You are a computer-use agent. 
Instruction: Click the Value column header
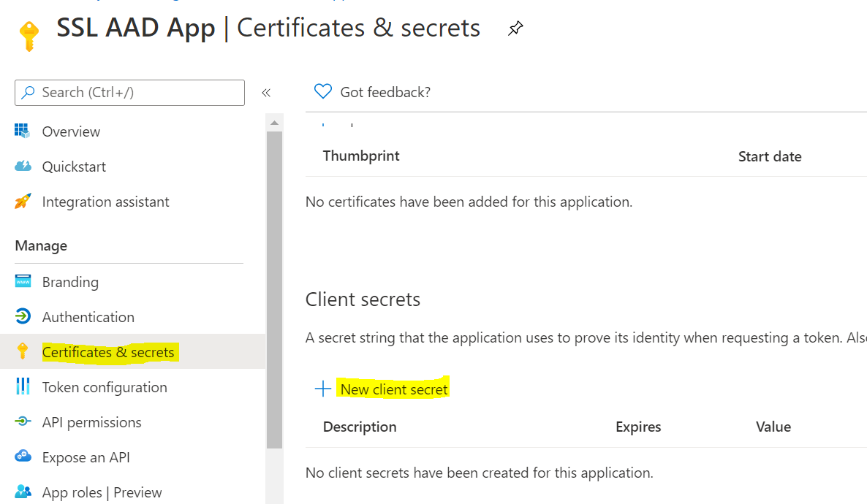pos(773,427)
